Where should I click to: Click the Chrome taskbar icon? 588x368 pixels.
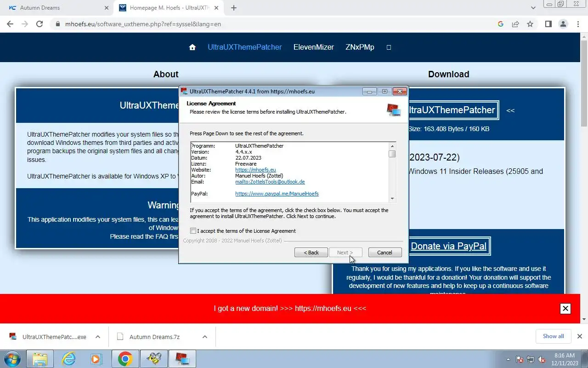125,359
